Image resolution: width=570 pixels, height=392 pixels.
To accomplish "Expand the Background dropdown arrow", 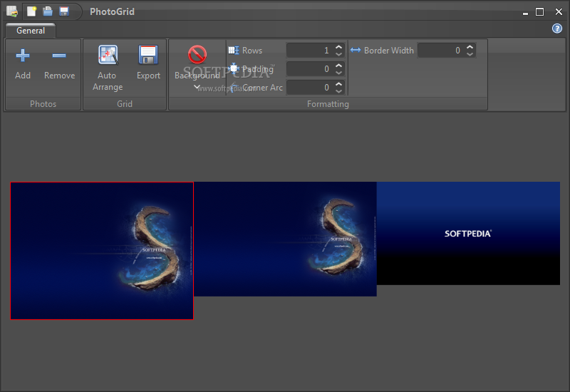I will [197, 88].
